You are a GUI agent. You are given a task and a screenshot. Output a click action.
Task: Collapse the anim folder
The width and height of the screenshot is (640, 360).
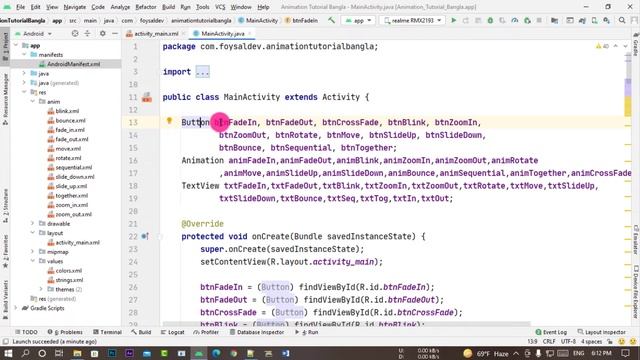tap(33, 102)
